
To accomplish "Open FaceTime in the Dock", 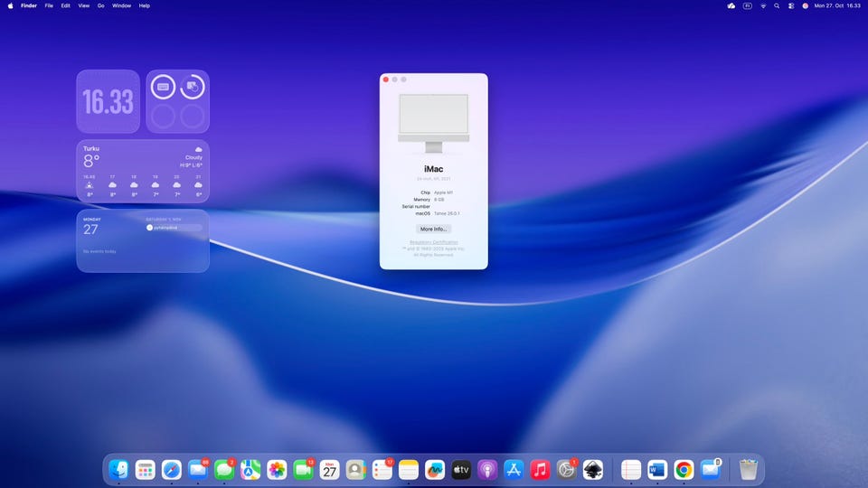I will click(x=303, y=470).
